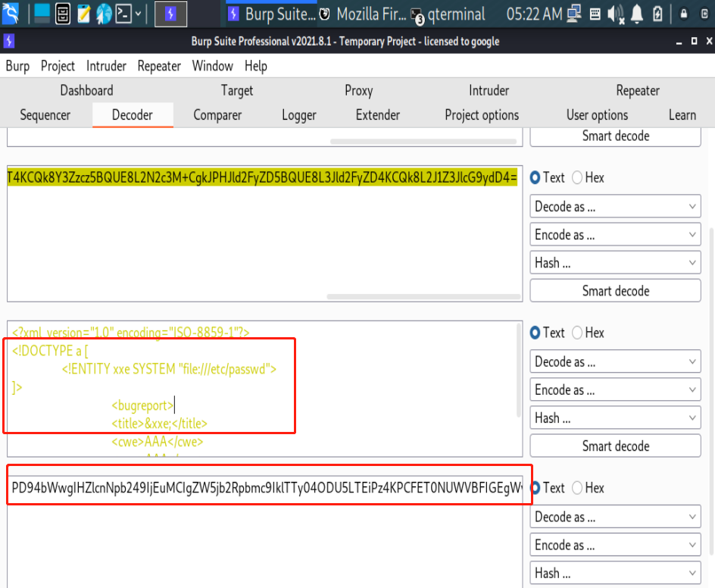Open Hash dropdown for highlighted base64 panel

coord(615,263)
